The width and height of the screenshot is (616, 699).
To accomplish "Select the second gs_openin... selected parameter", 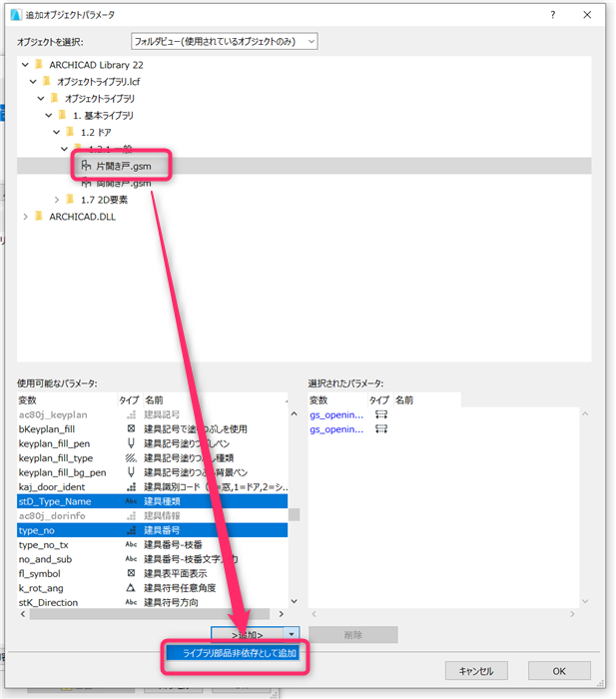I will [336, 429].
